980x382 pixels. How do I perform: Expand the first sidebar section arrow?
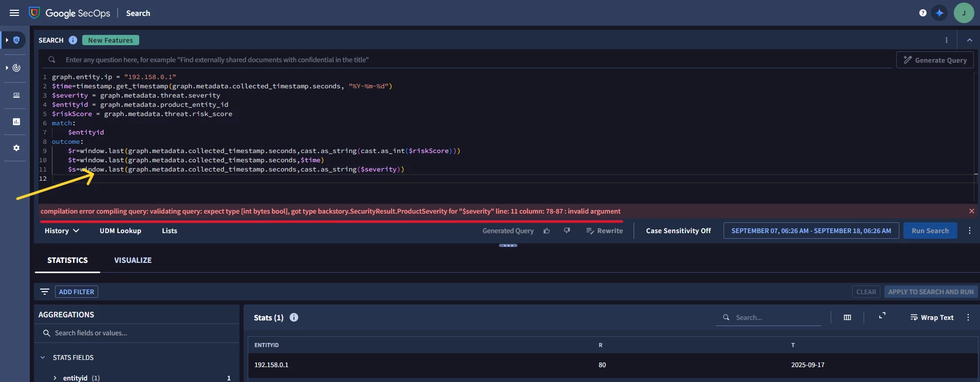pyautogui.click(x=7, y=40)
